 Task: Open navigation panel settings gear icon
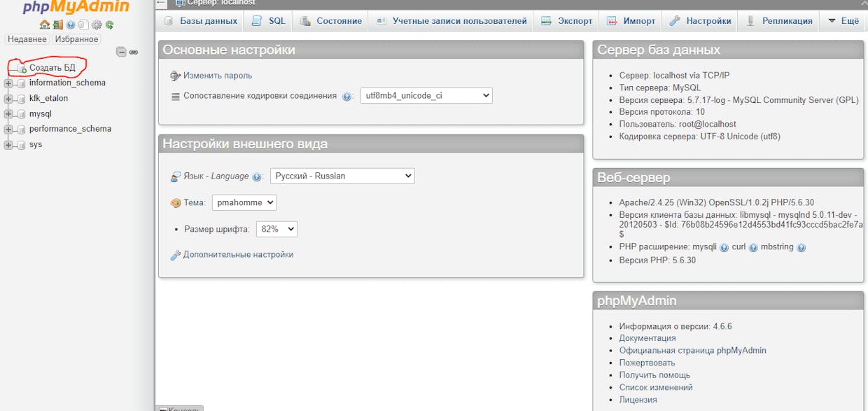pos(97,25)
